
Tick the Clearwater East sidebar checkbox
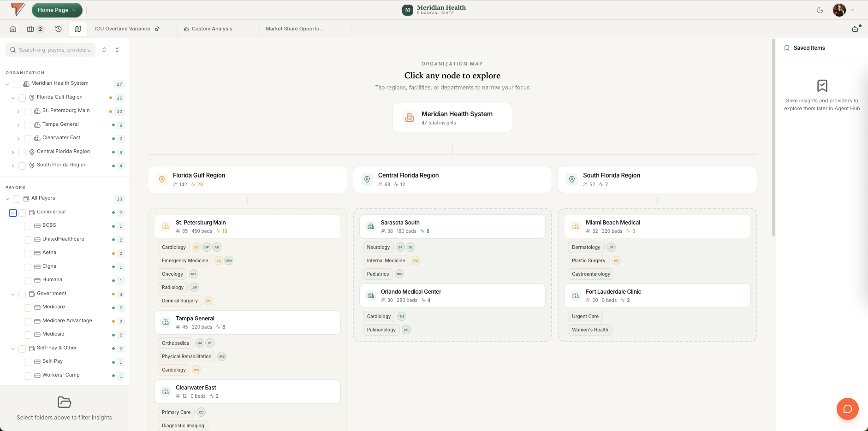[x=28, y=138]
